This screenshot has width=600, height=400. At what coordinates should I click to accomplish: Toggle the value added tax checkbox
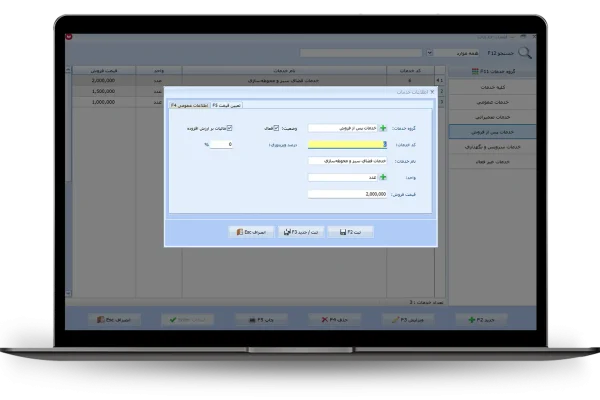tap(230, 128)
